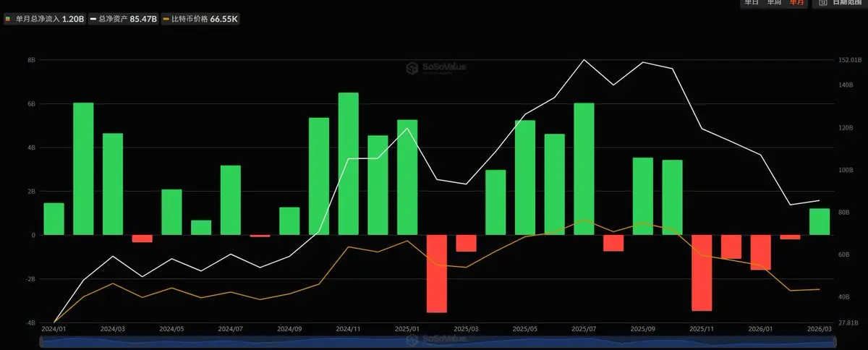
Task: Click the 2024/01 x-axis date label
Action: click(x=54, y=329)
